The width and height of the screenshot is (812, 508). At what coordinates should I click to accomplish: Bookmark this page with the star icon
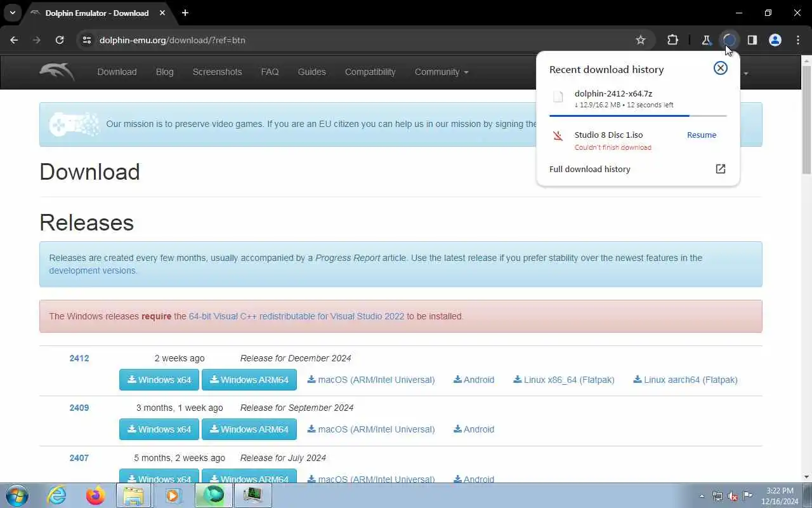coord(641,40)
